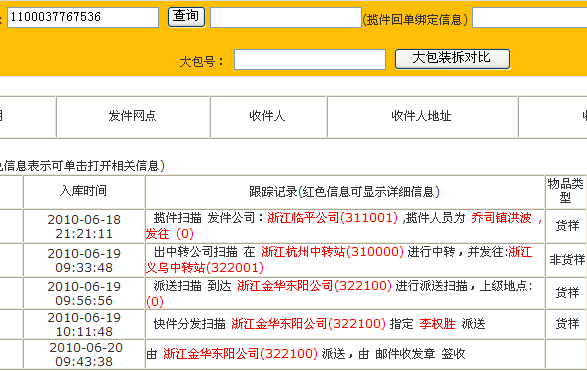Viewport: 587px width, 371px height.
Task: Select timestamp 2010-06-19 09:56:56
Action: [84, 293]
